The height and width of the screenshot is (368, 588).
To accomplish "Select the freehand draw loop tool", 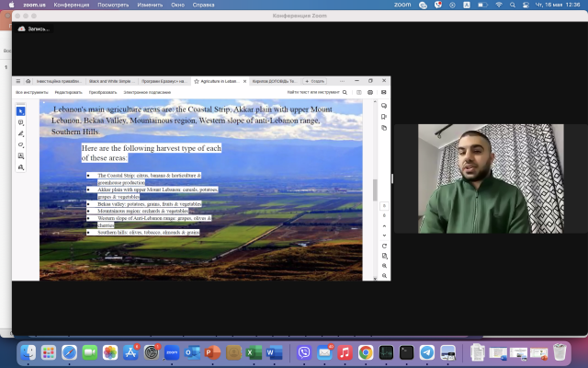I will pyautogui.click(x=20, y=145).
